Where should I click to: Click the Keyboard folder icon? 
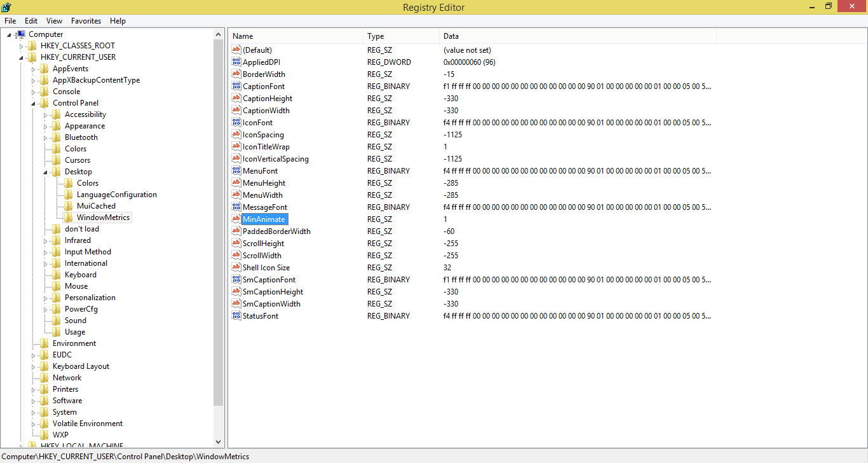click(57, 275)
